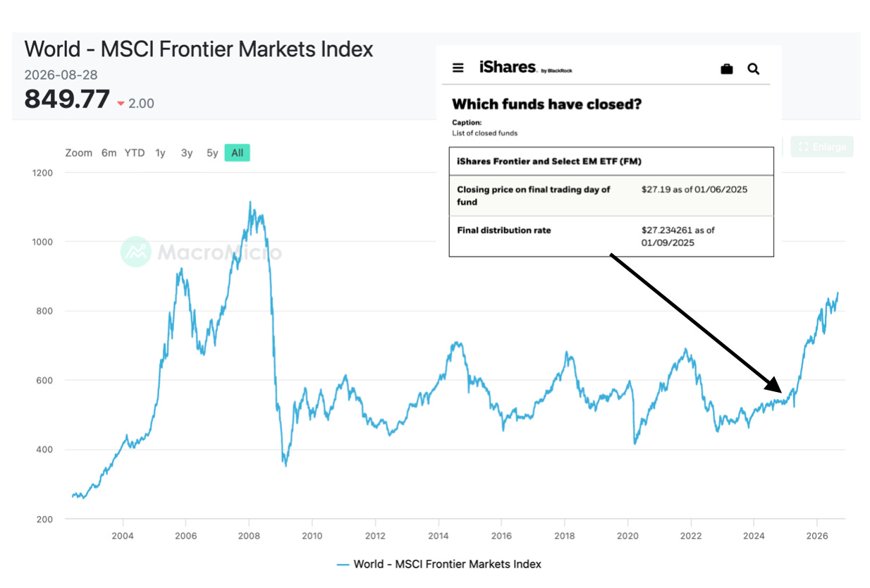Switch chart zoom to 1y
Image resolution: width=870 pixels, height=588 pixels.
click(161, 153)
